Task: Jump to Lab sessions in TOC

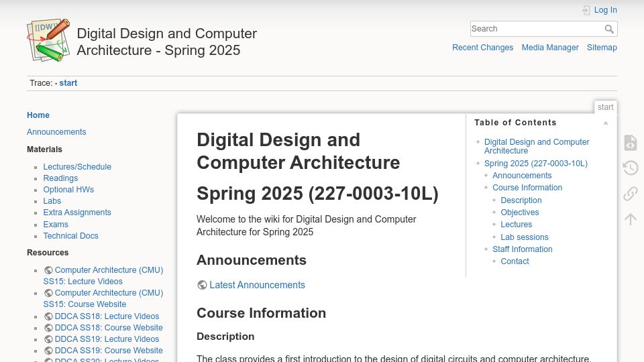Action: 525,237
